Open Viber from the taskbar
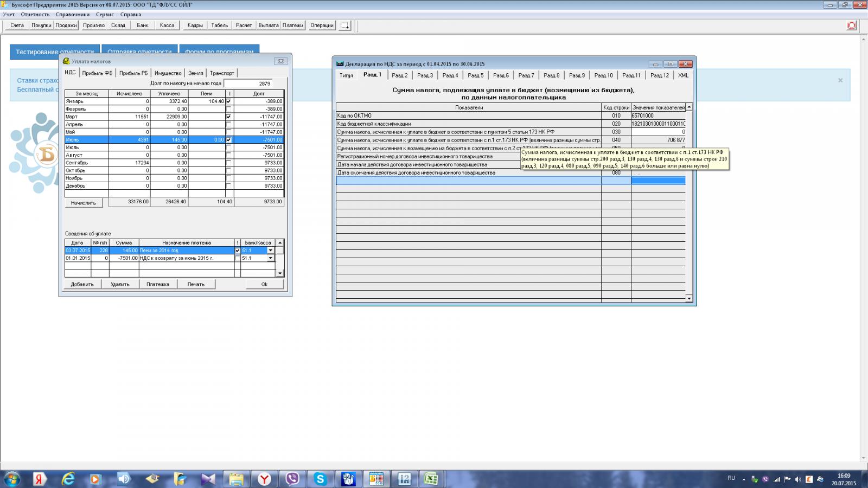 click(x=292, y=479)
